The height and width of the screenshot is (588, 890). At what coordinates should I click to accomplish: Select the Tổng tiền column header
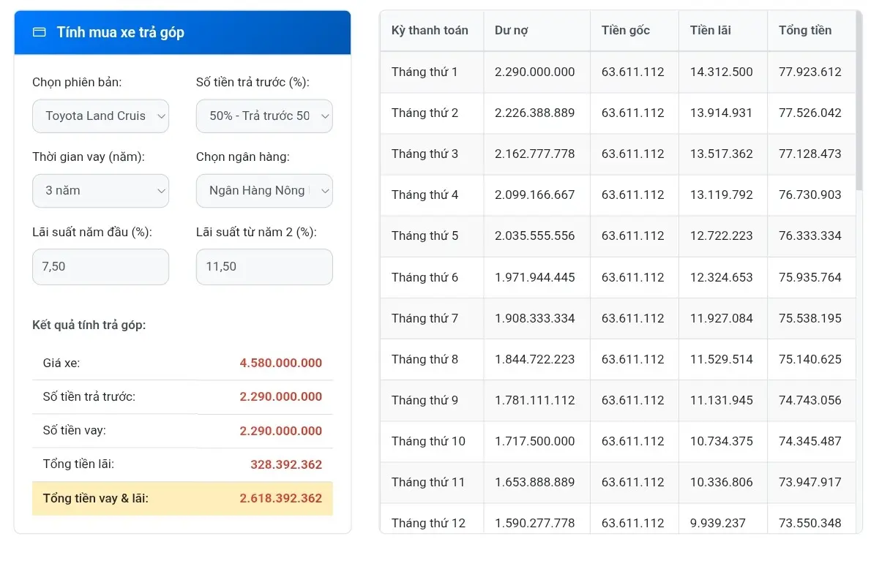click(x=805, y=31)
